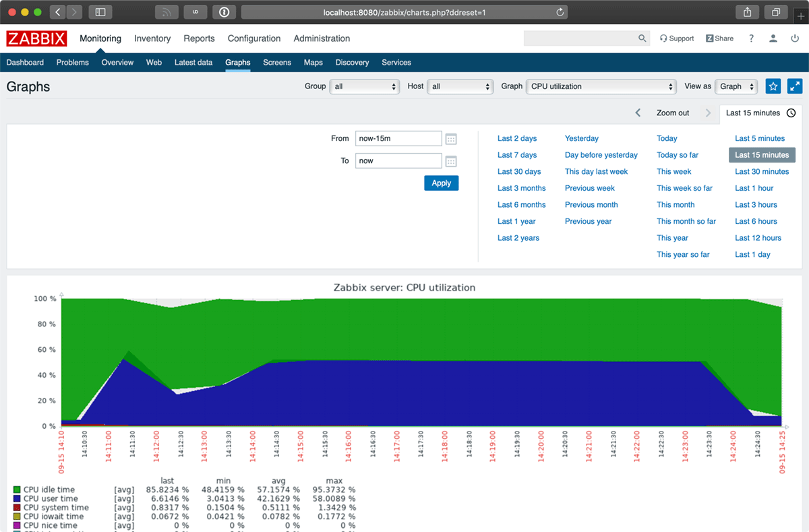Open the View as dropdown

click(x=736, y=86)
